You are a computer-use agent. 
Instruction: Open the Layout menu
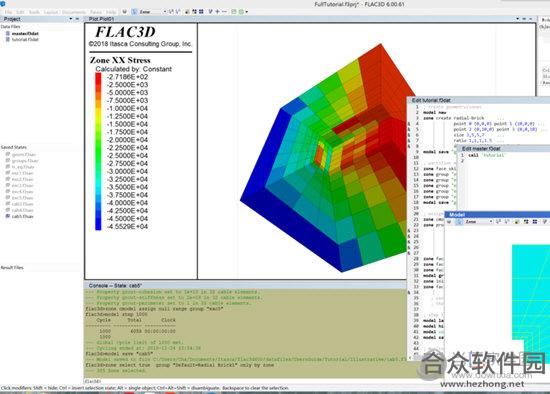(x=51, y=12)
